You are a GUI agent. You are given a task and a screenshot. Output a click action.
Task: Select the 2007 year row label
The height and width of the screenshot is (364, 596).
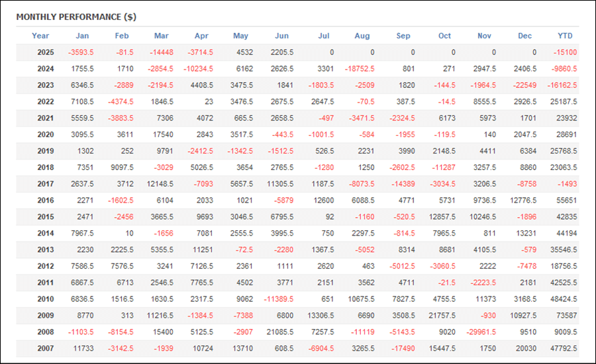click(x=46, y=348)
